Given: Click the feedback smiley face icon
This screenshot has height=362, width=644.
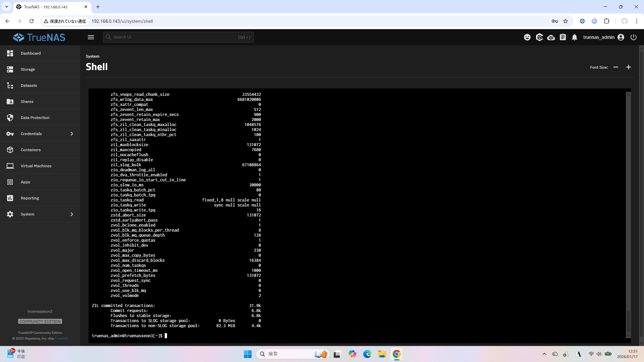Looking at the screenshot, I should click(527, 37).
